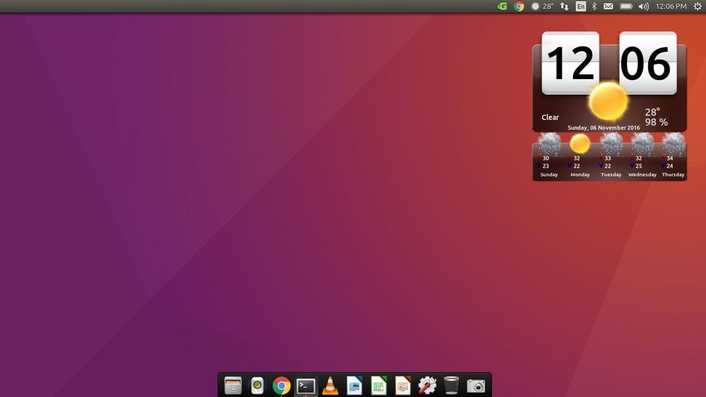Select Wednesday's forecast icon in widget
The height and width of the screenshot is (397, 706).
point(643,144)
